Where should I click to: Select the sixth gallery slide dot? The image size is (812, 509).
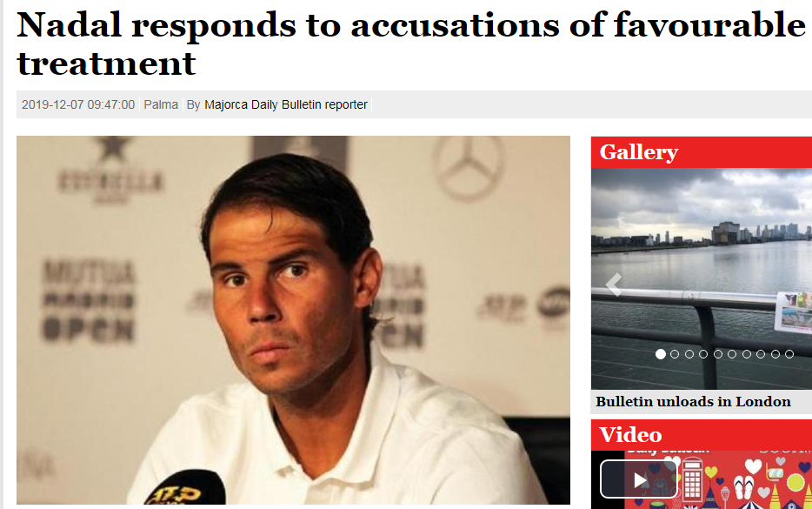tap(732, 354)
